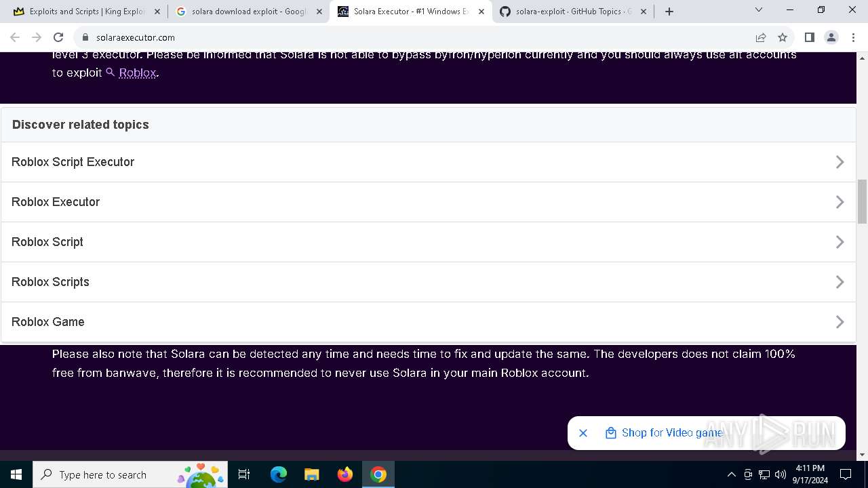
Task: Open a new browser tab
Action: click(x=669, y=12)
